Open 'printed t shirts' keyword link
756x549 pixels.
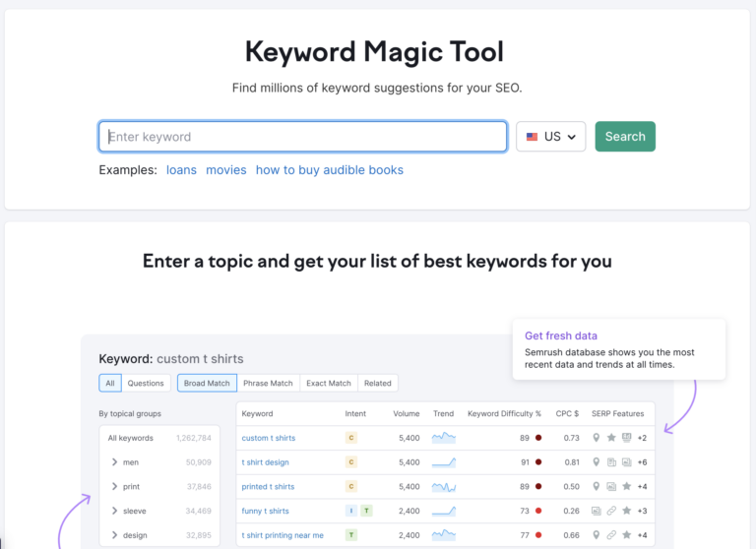[x=268, y=487]
